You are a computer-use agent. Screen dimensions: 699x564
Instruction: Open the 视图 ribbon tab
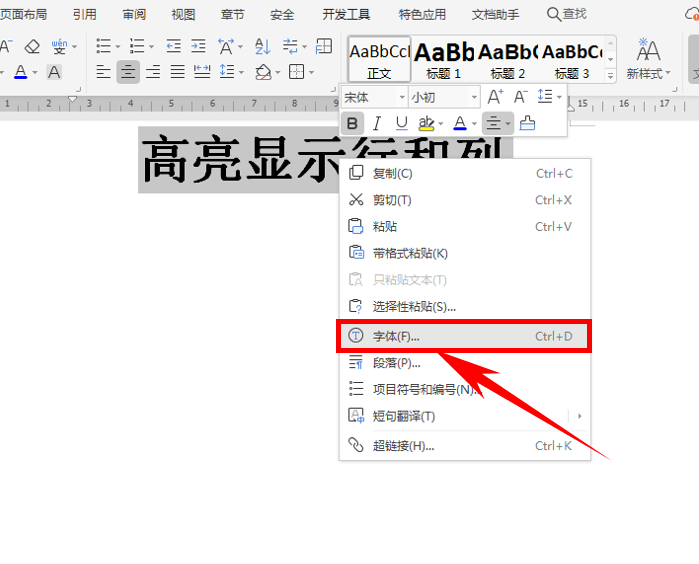point(183,15)
